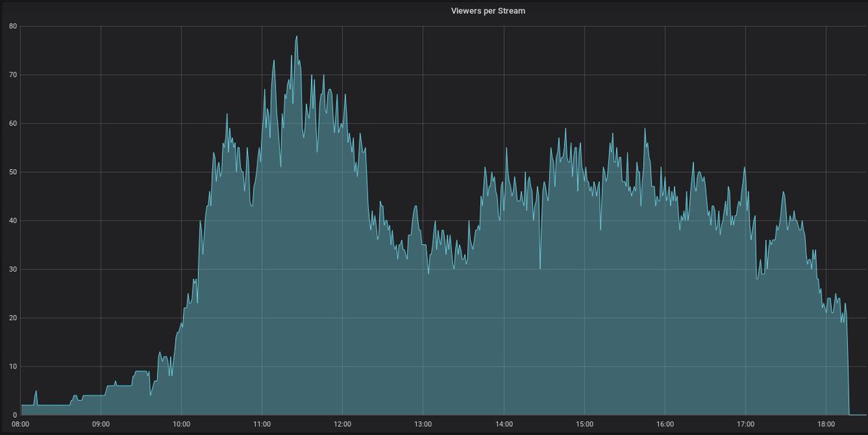Click the 20 value on the Y axis
The height and width of the screenshot is (435, 868).
(12, 318)
